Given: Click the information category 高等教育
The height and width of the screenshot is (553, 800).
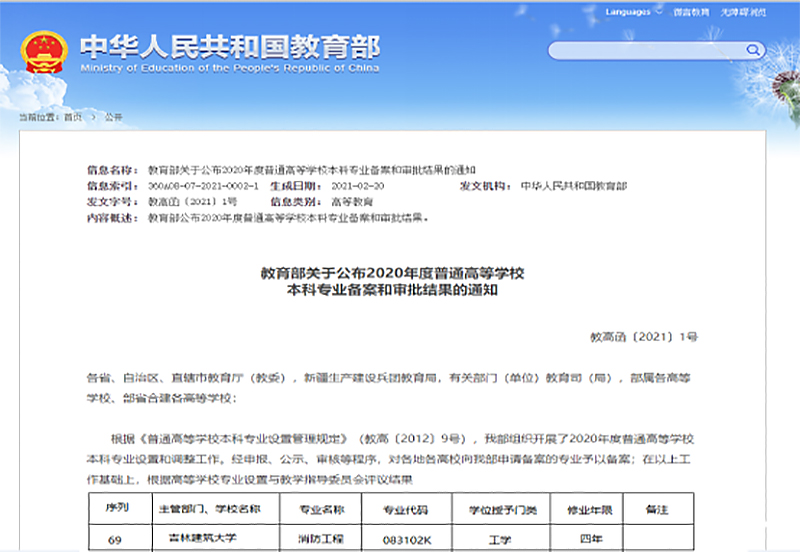Looking at the screenshot, I should coord(352,202).
